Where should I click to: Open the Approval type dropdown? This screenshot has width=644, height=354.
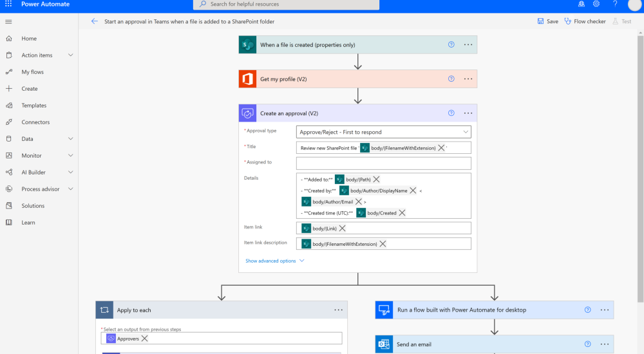pyautogui.click(x=383, y=132)
